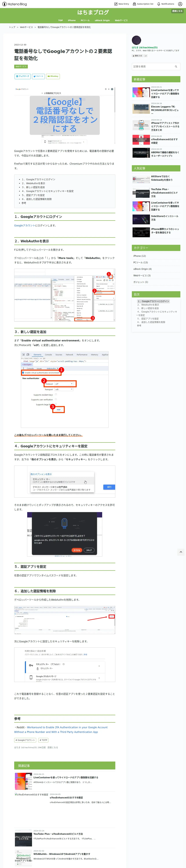Focus the 記事を検索 search field

pos(153,66)
